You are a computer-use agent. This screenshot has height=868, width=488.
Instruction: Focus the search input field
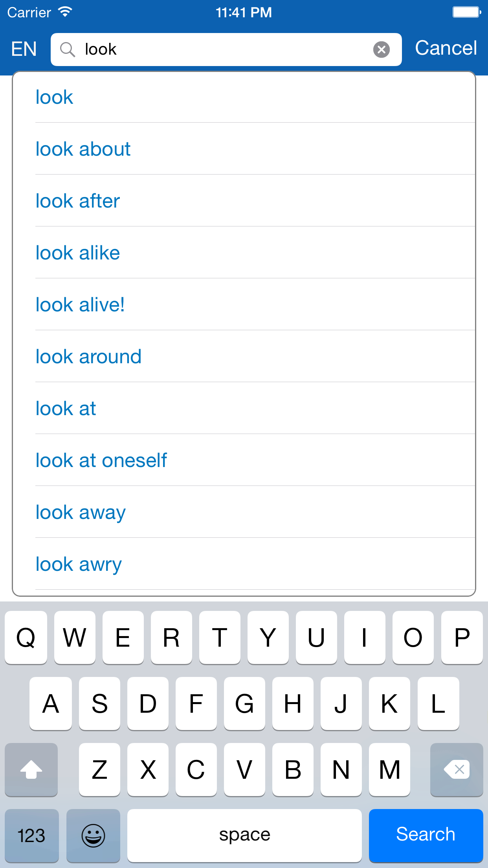[224, 50]
